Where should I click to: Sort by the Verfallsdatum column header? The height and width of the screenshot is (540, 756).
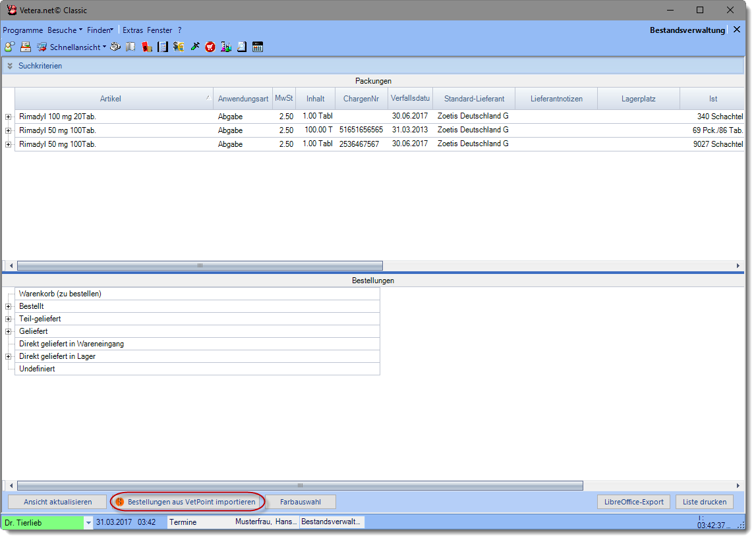410,99
